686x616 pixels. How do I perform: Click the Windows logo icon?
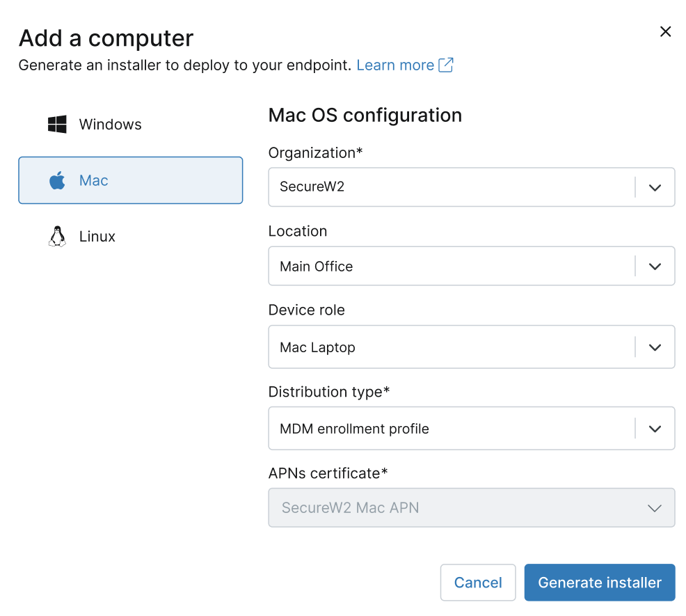point(57,125)
